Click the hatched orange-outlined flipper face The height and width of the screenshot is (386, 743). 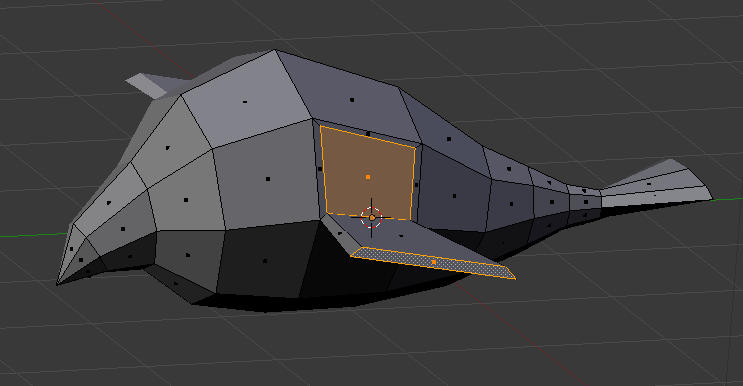click(433, 262)
